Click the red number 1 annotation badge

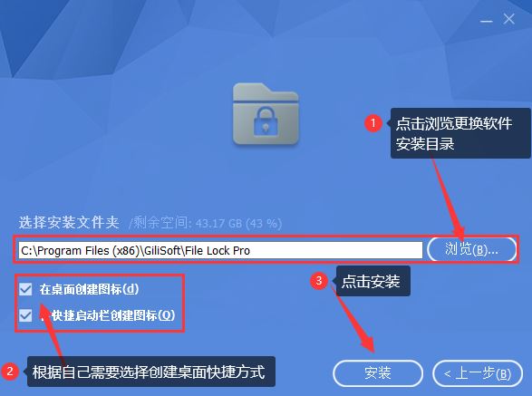[x=373, y=122]
